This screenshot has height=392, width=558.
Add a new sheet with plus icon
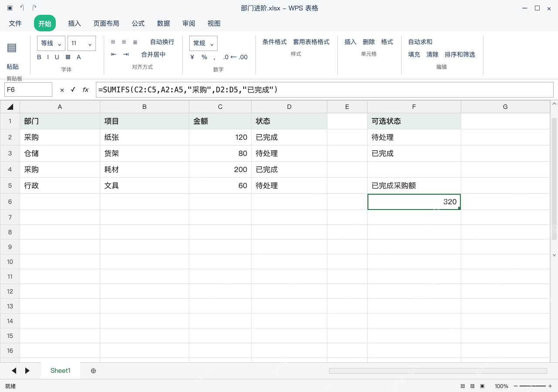tap(93, 371)
